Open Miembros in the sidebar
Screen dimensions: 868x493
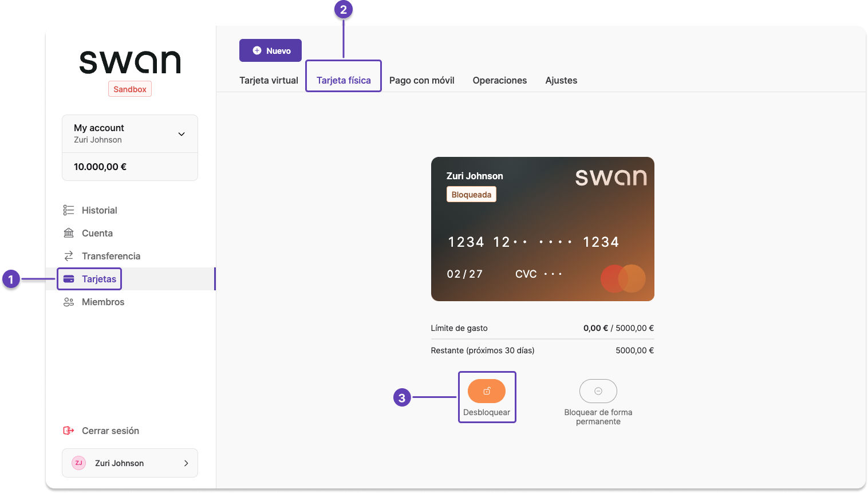click(130, 302)
